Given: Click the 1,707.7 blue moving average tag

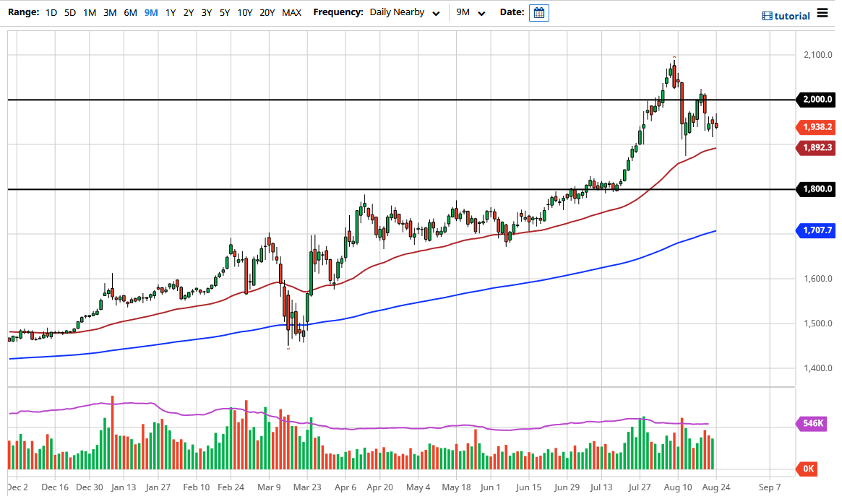Looking at the screenshot, I should [817, 230].
